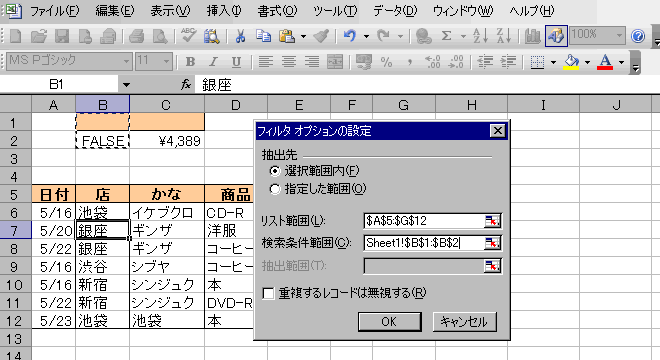Apply Percent style

click(x=386, y=62)
